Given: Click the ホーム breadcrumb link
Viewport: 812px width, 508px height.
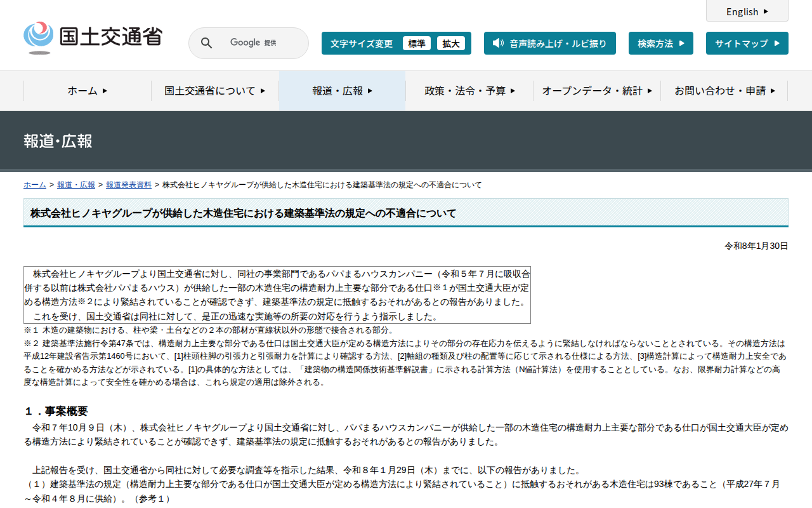Looking at the screenshot, I should [x=34, y=185].
